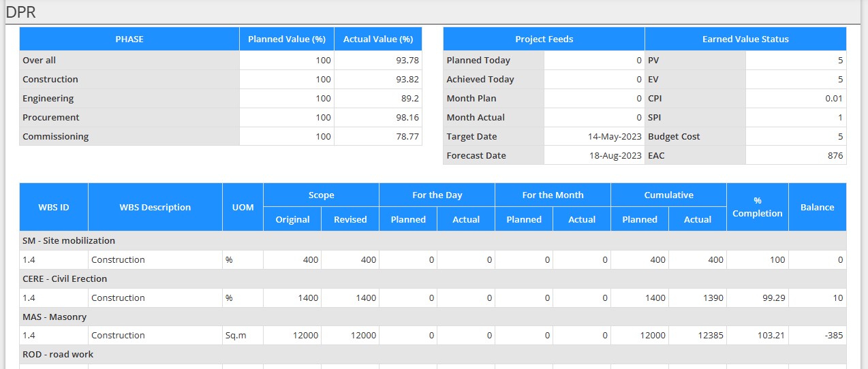
Task: Select the Procurement actual value 98.16
Action: pyautogui.click(x=405, y=118)
